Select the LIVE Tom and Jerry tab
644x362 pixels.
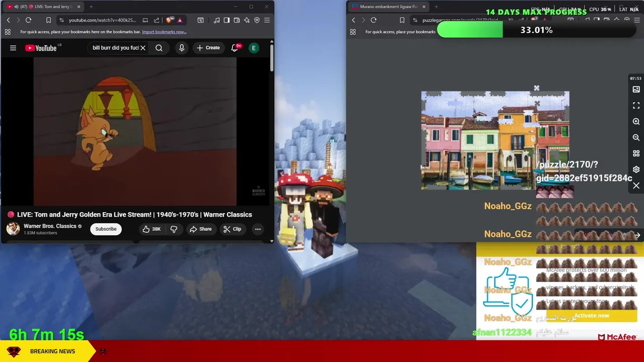(43, 7)
